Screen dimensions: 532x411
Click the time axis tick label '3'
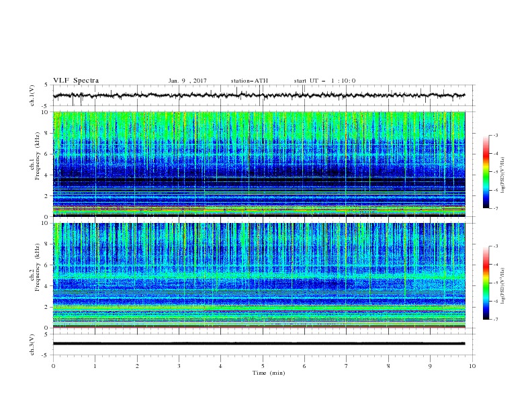coord(179,366)
